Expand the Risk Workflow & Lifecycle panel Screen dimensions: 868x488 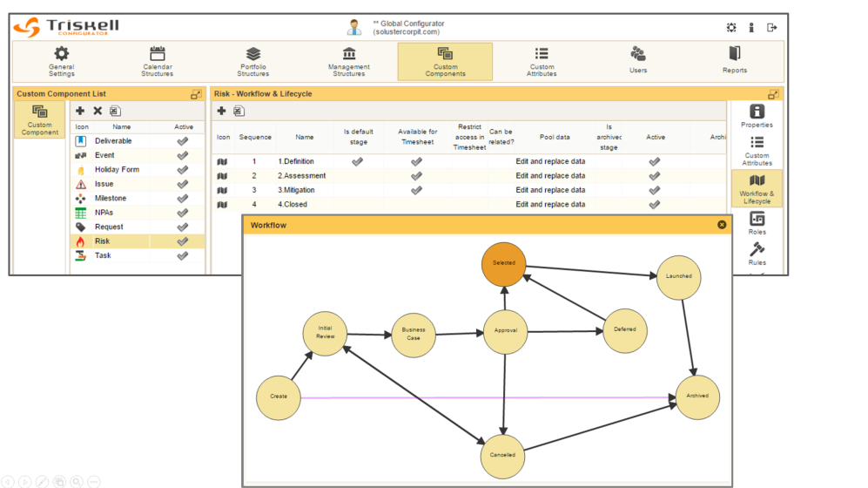coord(773,94)
